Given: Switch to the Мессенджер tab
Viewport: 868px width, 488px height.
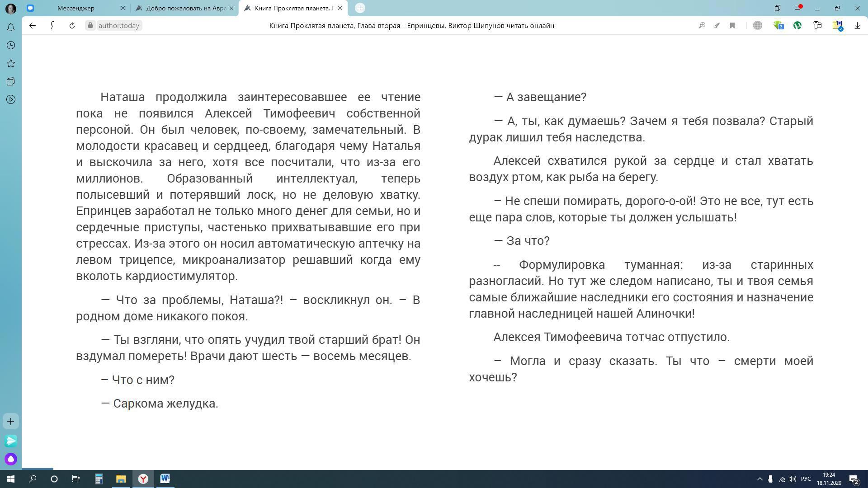Looking at the screenshot, I should 76,8.
